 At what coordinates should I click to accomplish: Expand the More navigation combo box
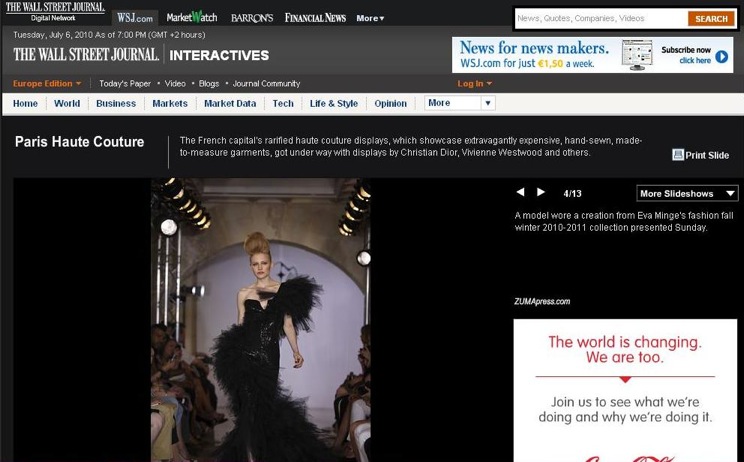(x=459, y=103)
